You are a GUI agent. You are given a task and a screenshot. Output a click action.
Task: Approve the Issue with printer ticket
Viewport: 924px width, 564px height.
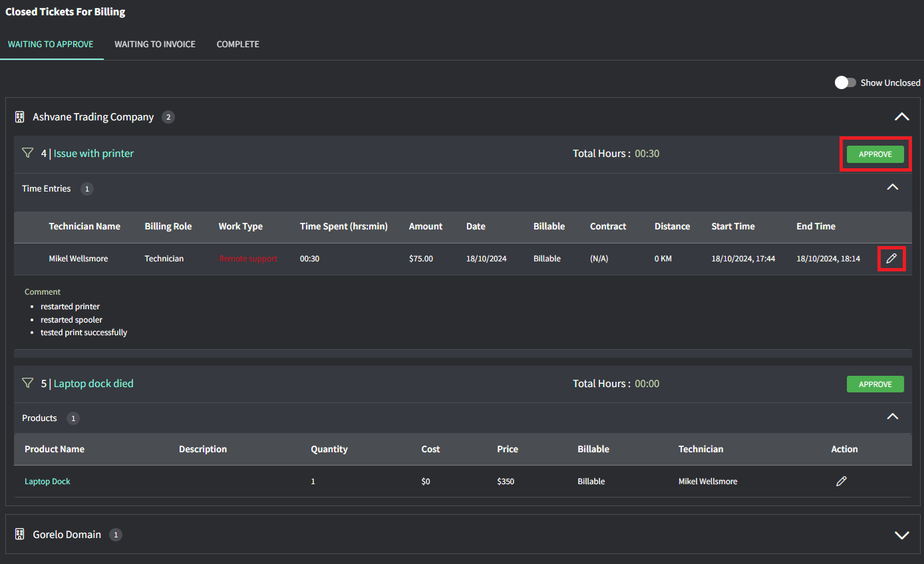(875, 154)
